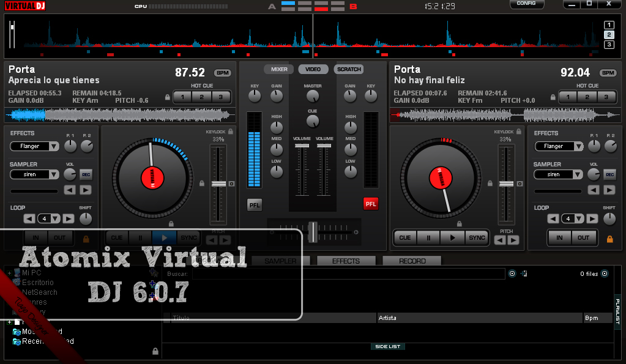This screenshot has width=626, height=364.
Task: Click the deck A pitch slider handle
Action: [x=218, y=184]
